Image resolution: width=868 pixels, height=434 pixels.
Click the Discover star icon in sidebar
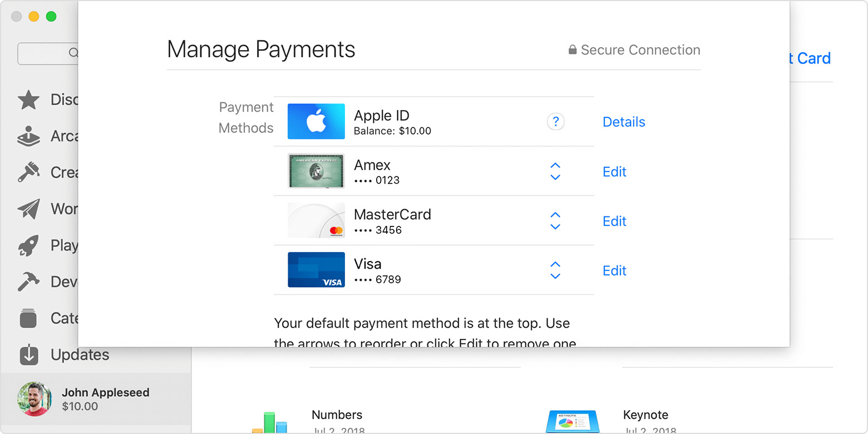pyautogui.click(x=27, y=99)
